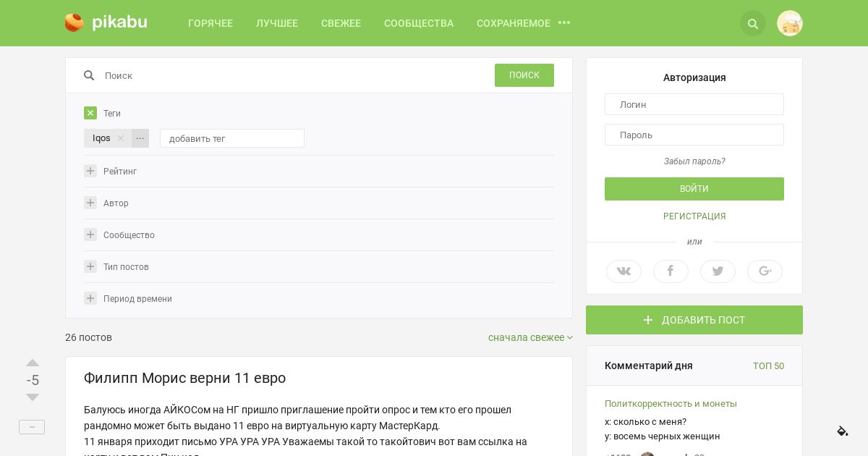
Task: Log in with VK icon
Action: click(624, 271)
